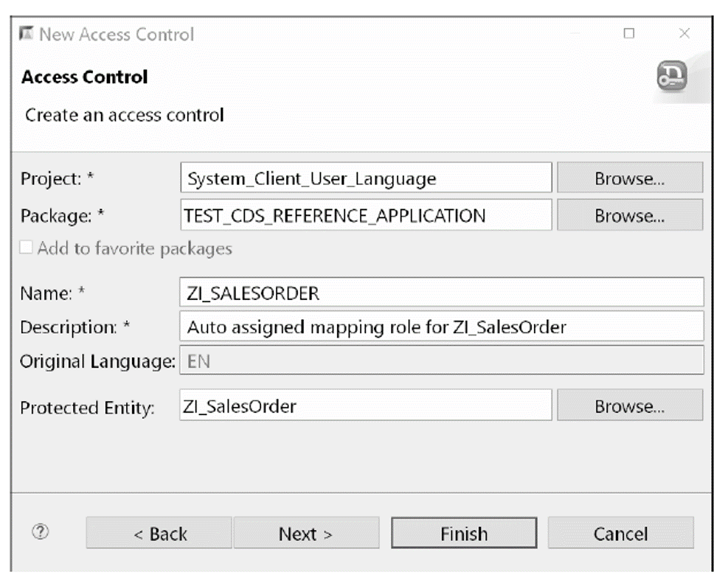Browse for a different Project
This screenshot has height=586, width=728.
(629, 177)
